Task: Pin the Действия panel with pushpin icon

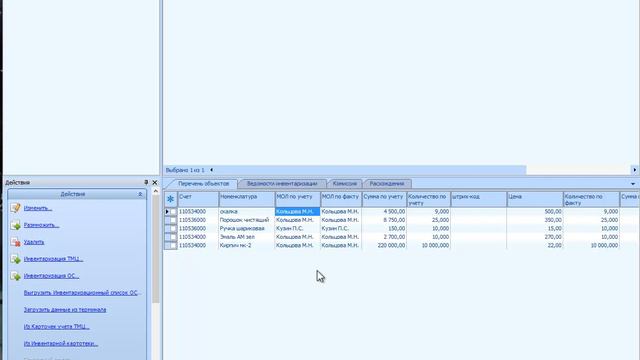Action: point(146,182)
